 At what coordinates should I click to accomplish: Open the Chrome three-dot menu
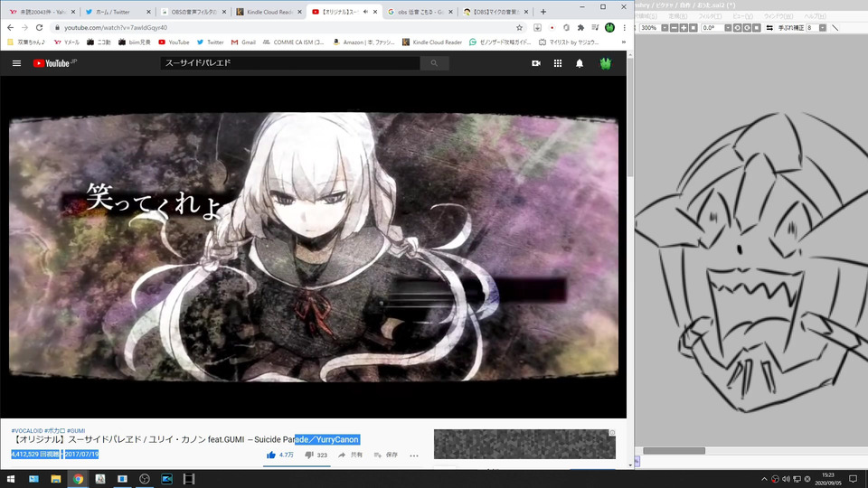point(624,27)
